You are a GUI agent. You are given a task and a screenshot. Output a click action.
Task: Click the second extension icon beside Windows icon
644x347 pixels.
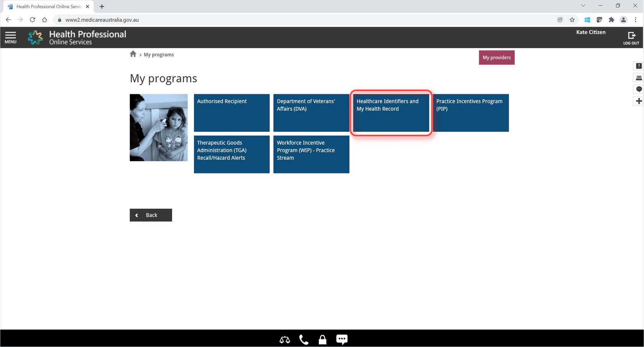(x=599, y=20)
